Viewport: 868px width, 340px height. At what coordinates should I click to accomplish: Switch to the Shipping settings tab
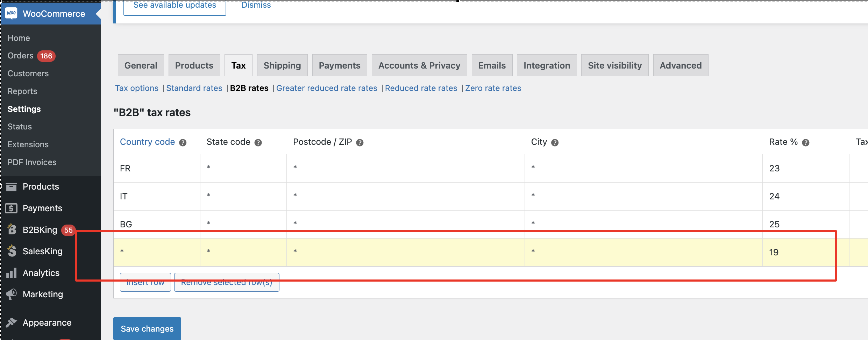pyautogui.click(x=282, y=65)
